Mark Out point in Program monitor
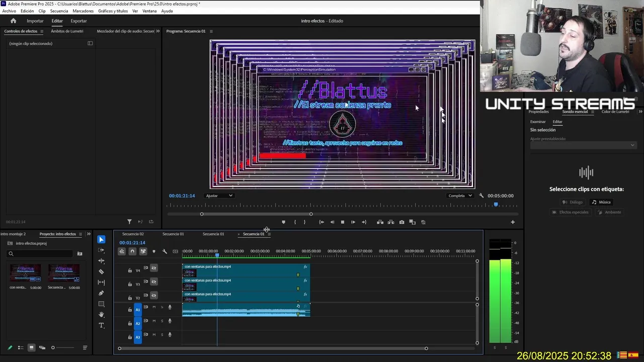Viewport: 644px width, 362px height. [x=304, y=222]
